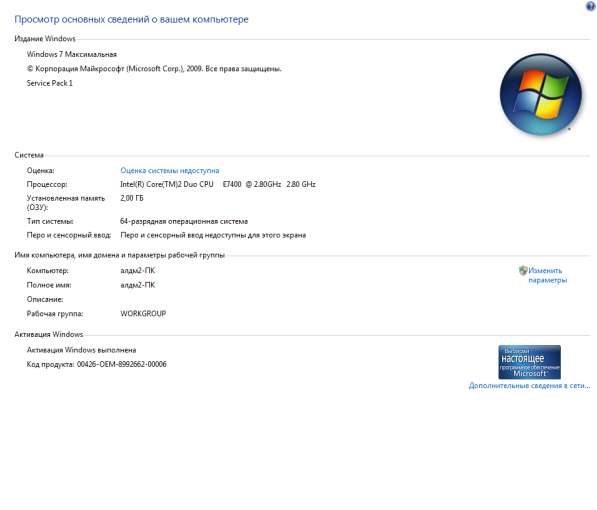Image resolution: width=597 pixels, height=510 pixels.
Task: Click the genuine Microsoft software badge
Action: click(x=529, y=362)
